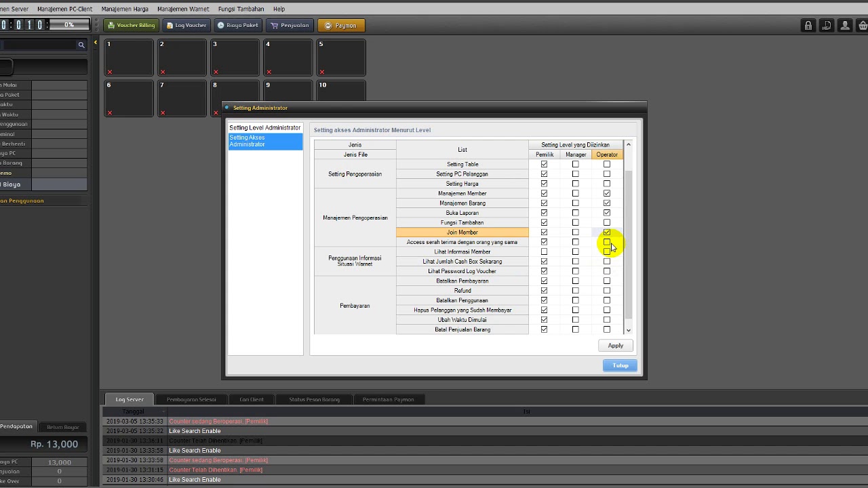Click the user profile icon at the top-right

845,26
